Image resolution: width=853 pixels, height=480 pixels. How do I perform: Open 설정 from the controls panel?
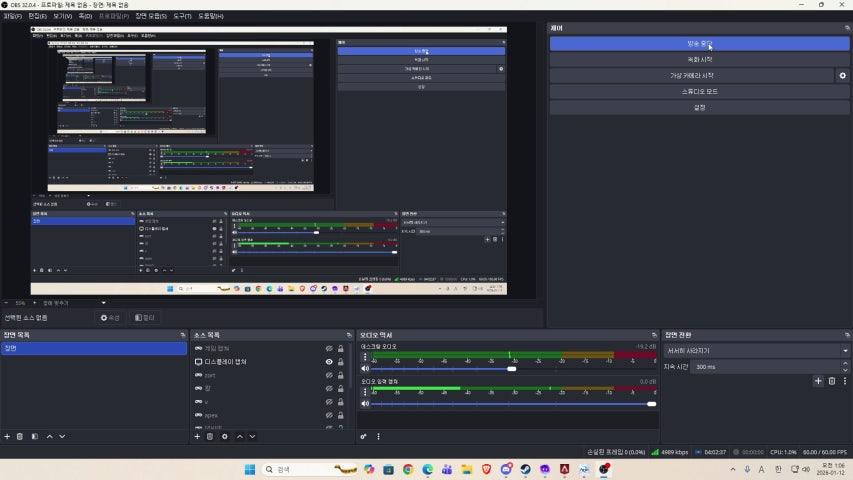(x=699, y=107)
